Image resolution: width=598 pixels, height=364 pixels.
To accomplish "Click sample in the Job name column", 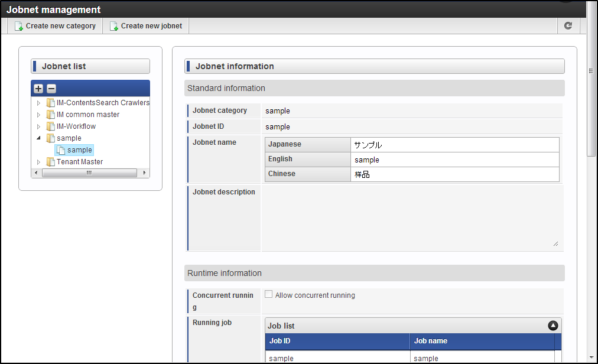I will tap(426, 358).
